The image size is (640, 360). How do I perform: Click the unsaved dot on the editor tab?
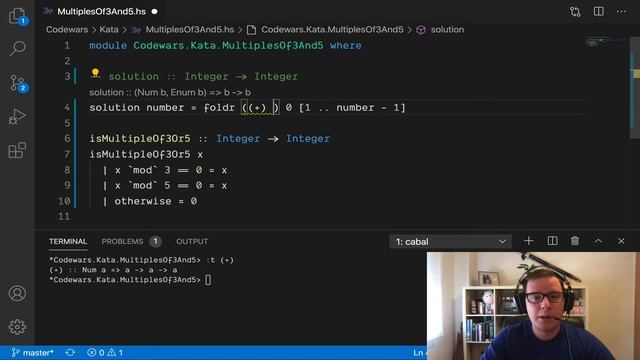pos(155,11)
